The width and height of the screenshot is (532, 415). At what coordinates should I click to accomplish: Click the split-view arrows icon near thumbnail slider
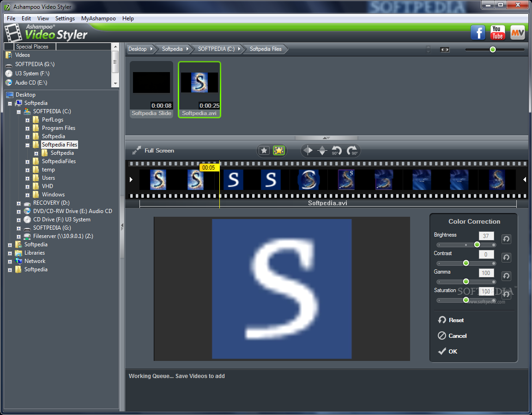(x=445, y=49)
